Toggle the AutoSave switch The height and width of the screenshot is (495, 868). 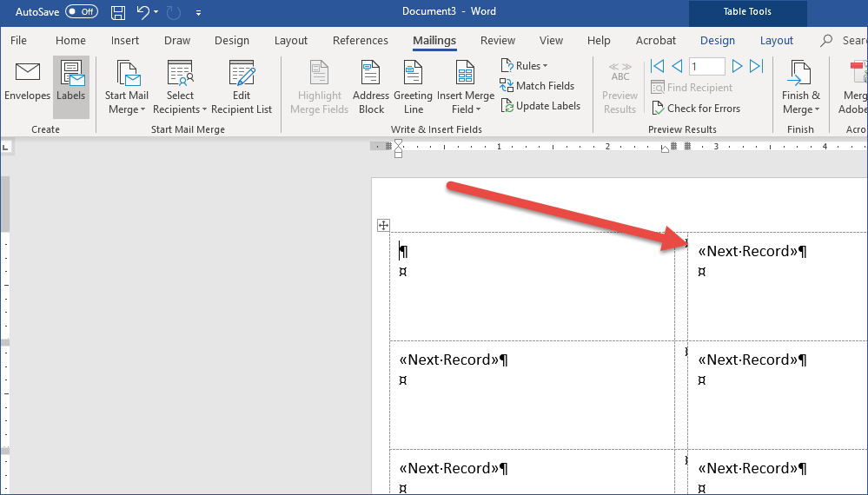click(x=82, y=11)
